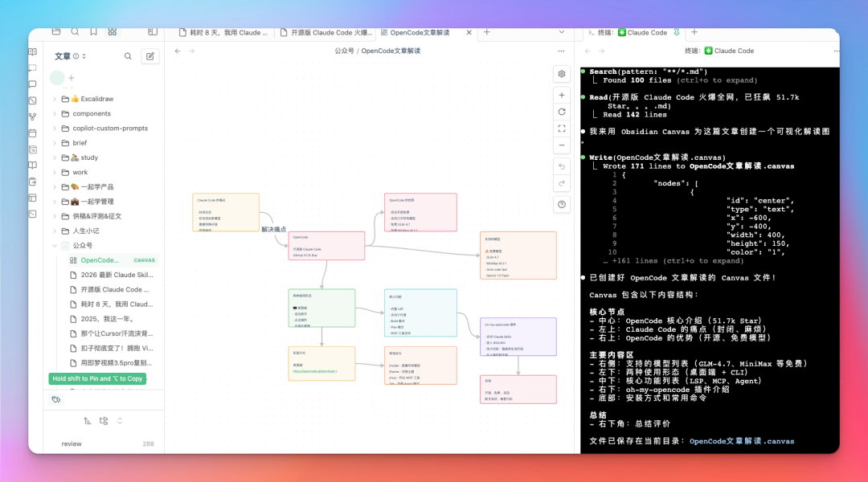868x482 pixels.
Task: Click the 公众号 breadcrumb link
Action: [x=344, y=51]
